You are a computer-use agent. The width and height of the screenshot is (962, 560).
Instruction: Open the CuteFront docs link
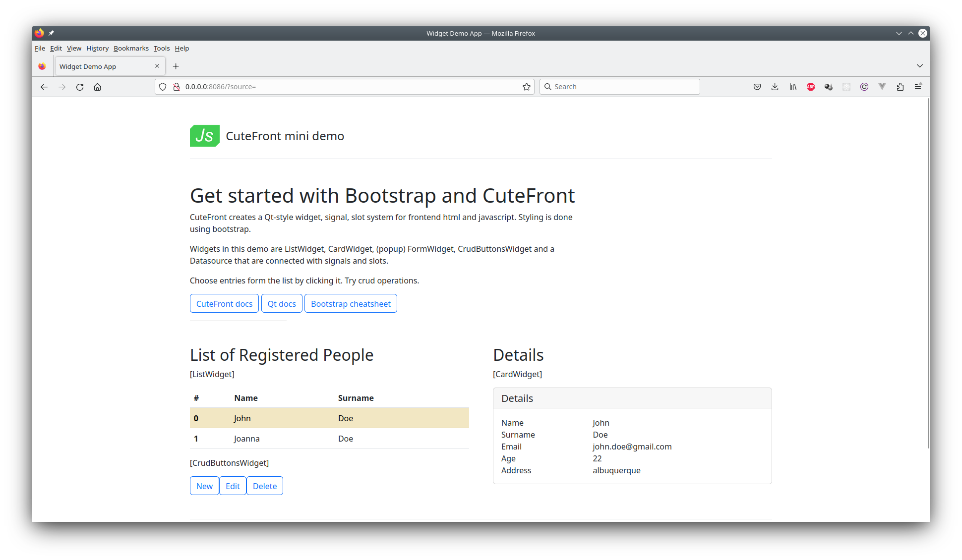tap(224, 303)
